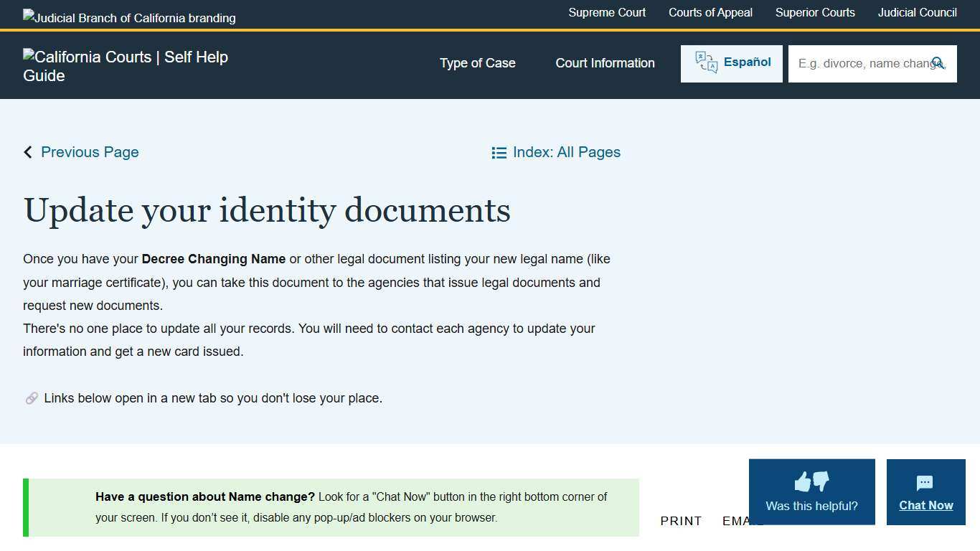Select Supreme Court in the top bar

(x=607, y=12)
